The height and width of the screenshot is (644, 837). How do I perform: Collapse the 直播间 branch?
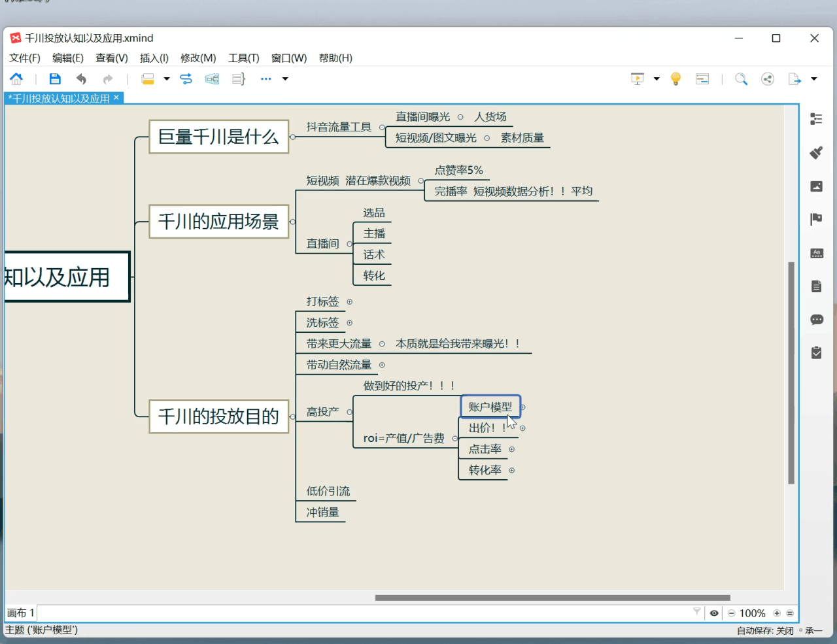pos(349,244)
